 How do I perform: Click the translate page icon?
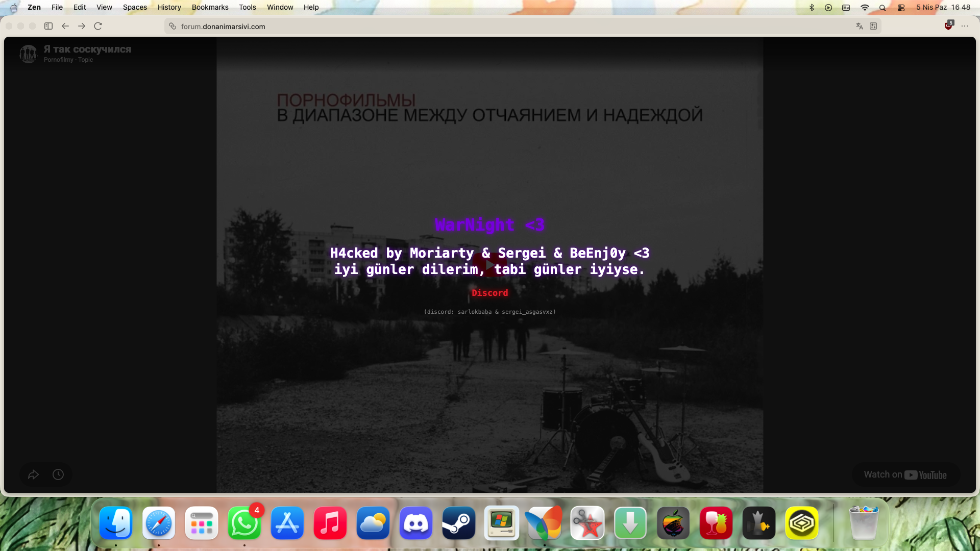click(860, 26)
